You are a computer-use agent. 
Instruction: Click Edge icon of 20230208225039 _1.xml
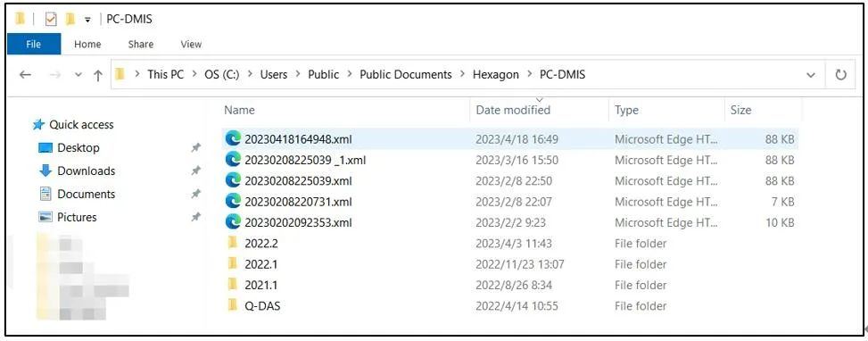233,160
